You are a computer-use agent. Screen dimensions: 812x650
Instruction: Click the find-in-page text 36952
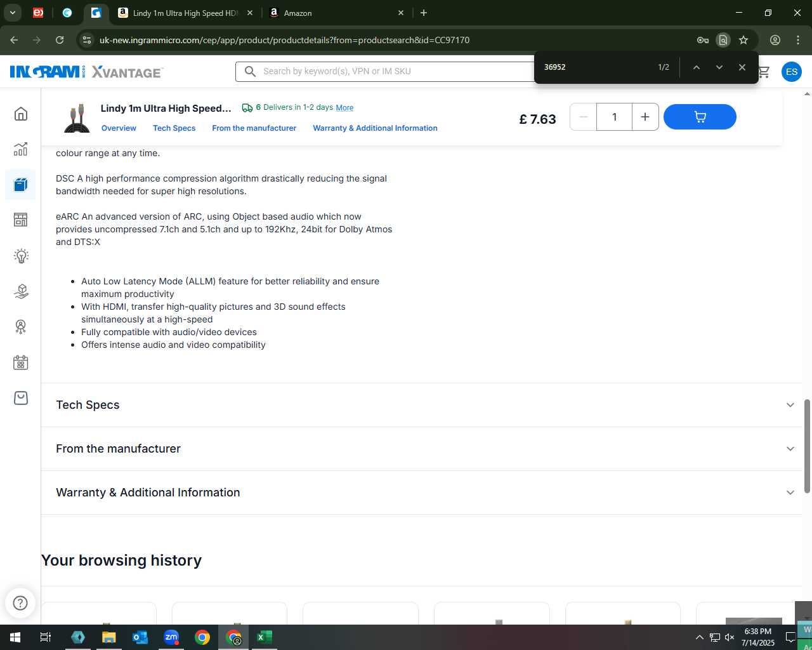click(554, 67)
